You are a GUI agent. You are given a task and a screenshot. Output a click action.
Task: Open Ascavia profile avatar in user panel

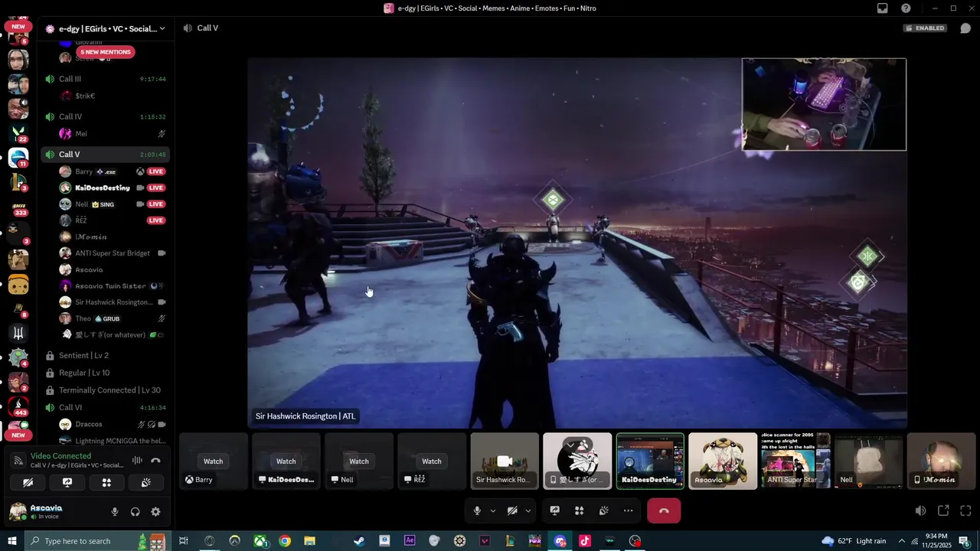pyautogui.click(x=17, y=512)
